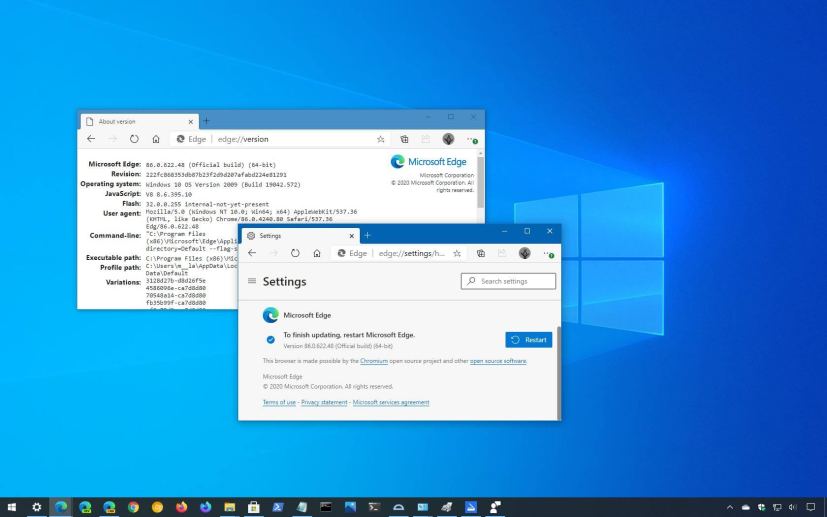Favorite the edge://version page with the star
827x517 pixels.
[x=380, y=139]
